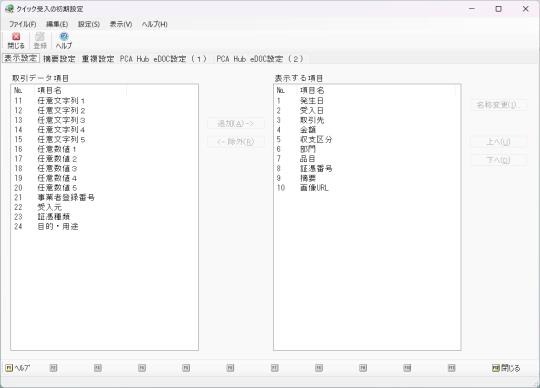
Task: Select row 19 任意数値4
Action: coord(104,178)
